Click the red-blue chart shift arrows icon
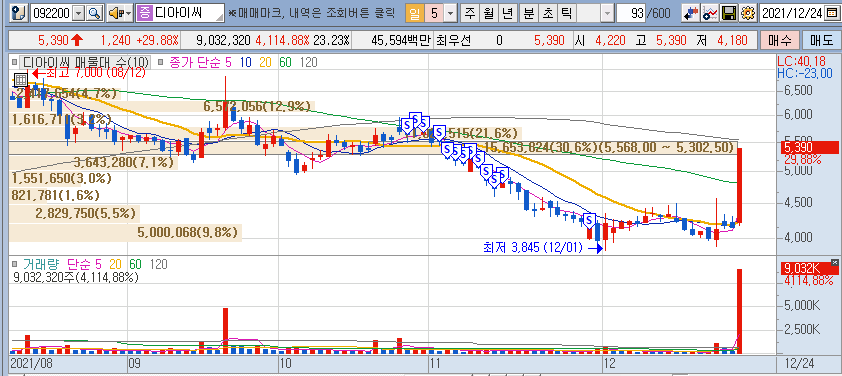The height and width of the screenshot is (376, 842). [x=691, y=13]
